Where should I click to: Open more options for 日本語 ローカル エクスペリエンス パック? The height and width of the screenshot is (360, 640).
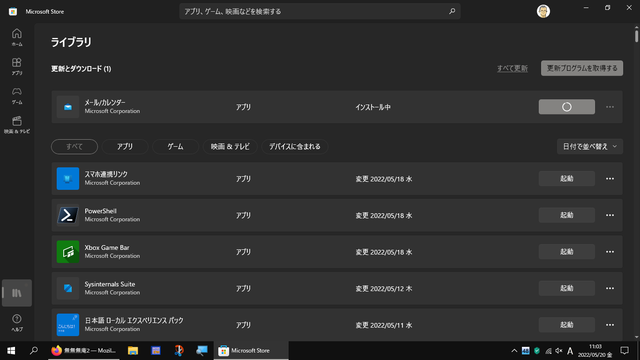[610, 325]
